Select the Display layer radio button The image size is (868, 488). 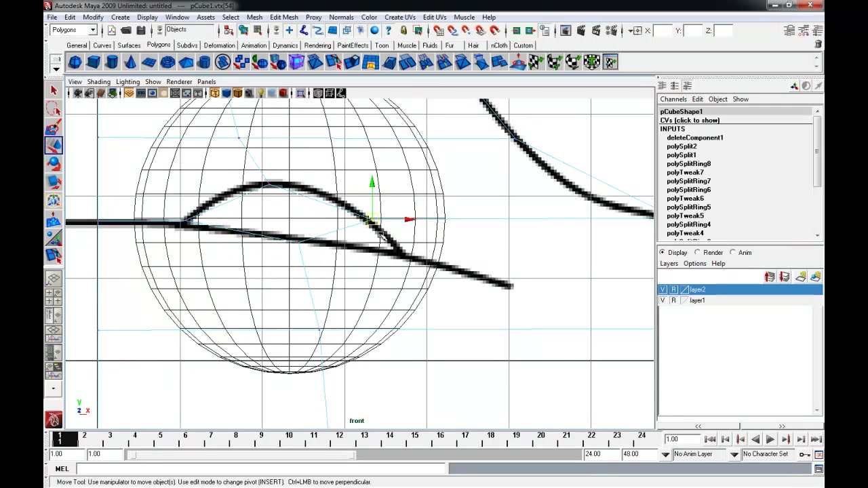click(663, 252)
